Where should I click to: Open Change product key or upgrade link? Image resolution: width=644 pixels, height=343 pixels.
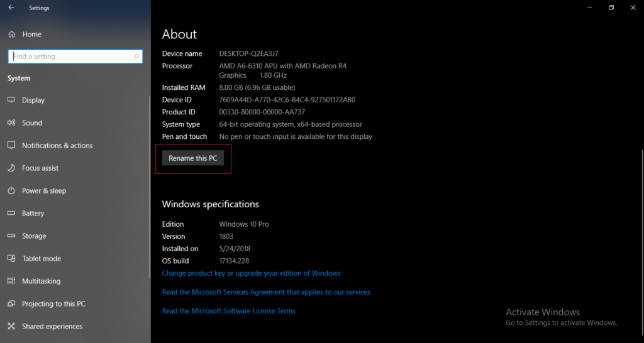coord(252,273)
